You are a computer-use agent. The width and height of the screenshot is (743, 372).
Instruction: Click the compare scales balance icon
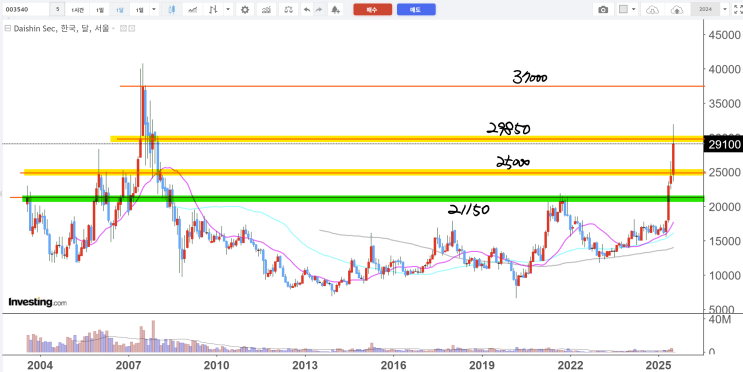coord(288,9)
